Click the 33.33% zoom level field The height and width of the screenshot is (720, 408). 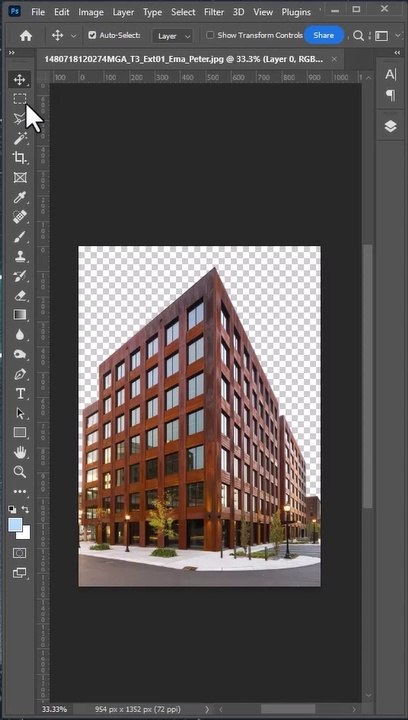(54, 709)
